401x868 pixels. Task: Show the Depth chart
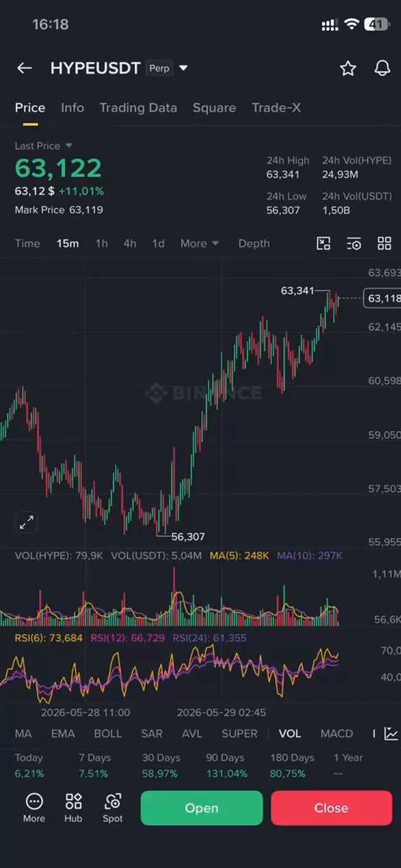coord(254,244)
